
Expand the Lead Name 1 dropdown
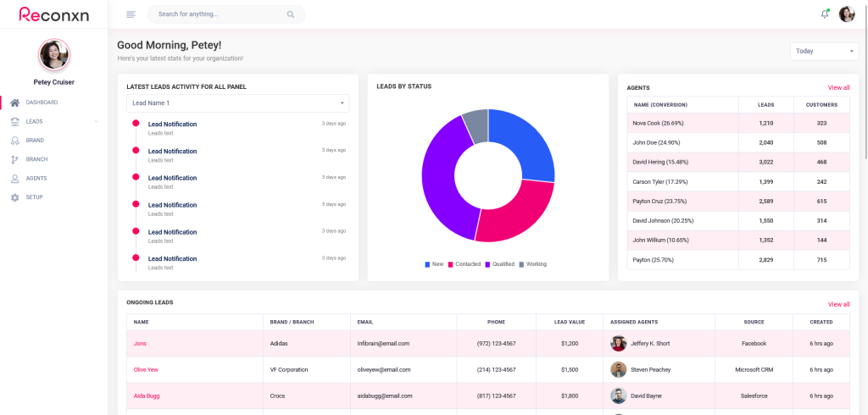pos(237,103)
